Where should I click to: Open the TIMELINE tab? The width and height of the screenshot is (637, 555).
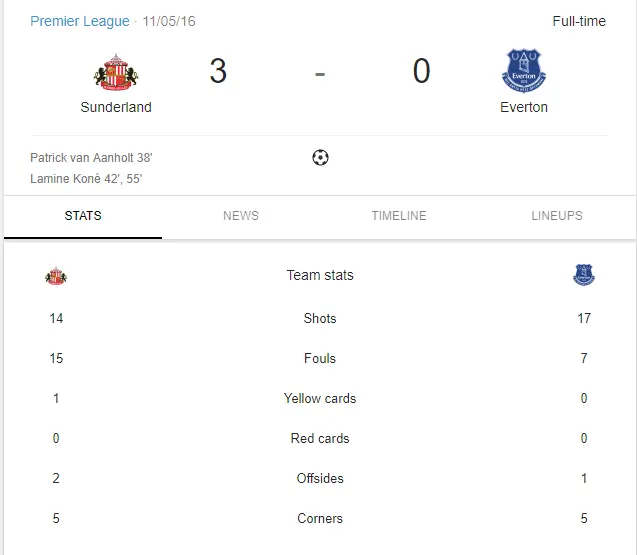(399, 216)
